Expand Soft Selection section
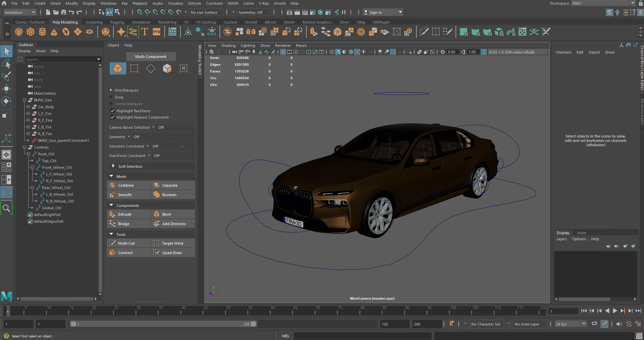The height and width of the screenshot is (340, 644). point(113,166)
